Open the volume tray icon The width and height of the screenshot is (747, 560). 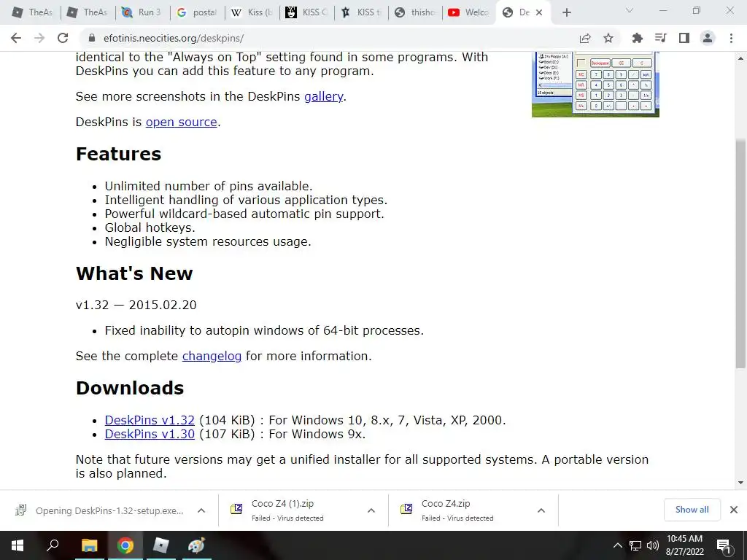pos(653,545)
